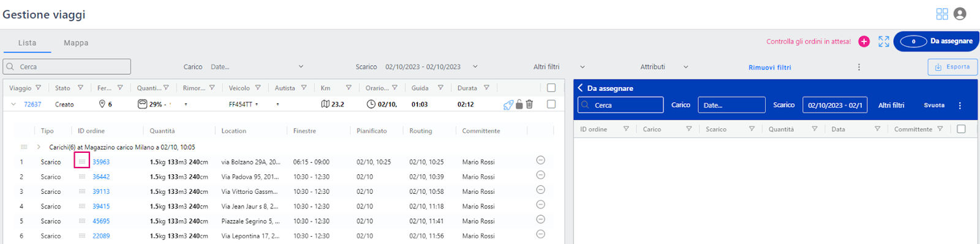Click the lock icon for trip 72637
The height and width of the screenshot is (244, 980).
[x=519, y=105]
